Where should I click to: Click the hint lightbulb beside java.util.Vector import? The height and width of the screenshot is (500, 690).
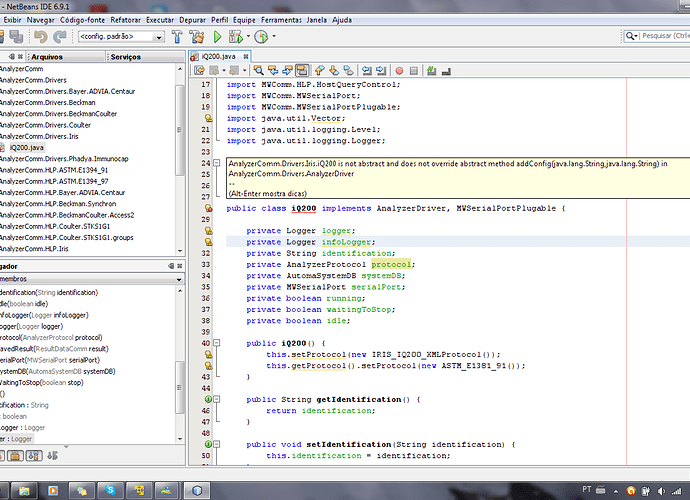tap(208, 118)
